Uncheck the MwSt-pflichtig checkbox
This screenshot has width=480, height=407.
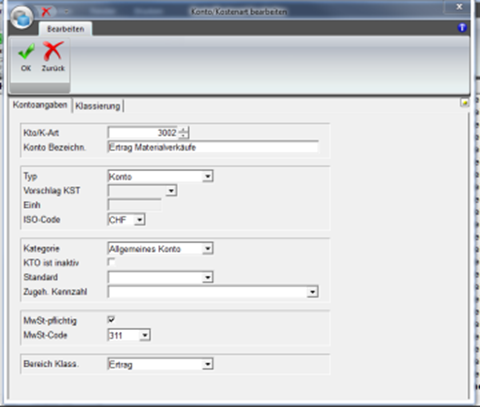click(111, 320)
